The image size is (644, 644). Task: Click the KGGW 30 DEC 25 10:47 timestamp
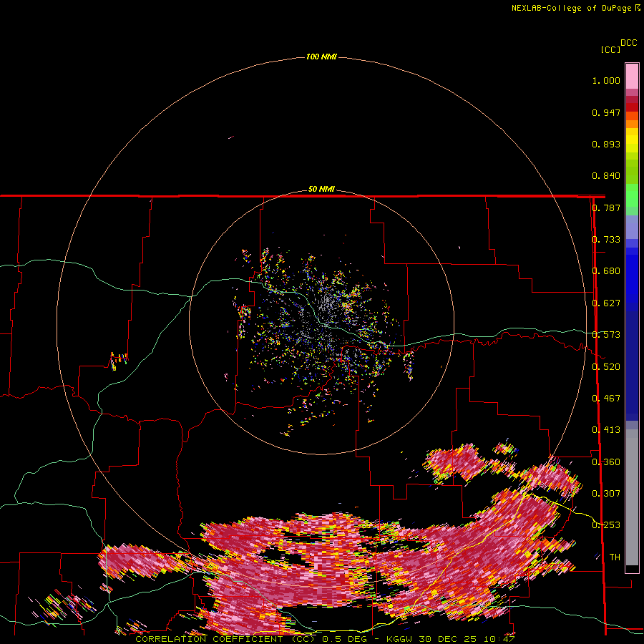click(451, 639)
